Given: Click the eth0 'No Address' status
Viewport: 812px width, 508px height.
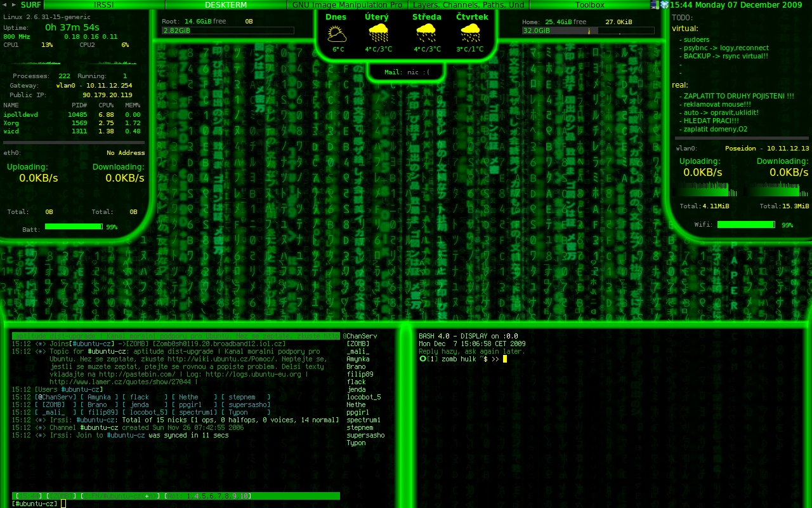Looking at the screenshot, I should click(126, 153).
